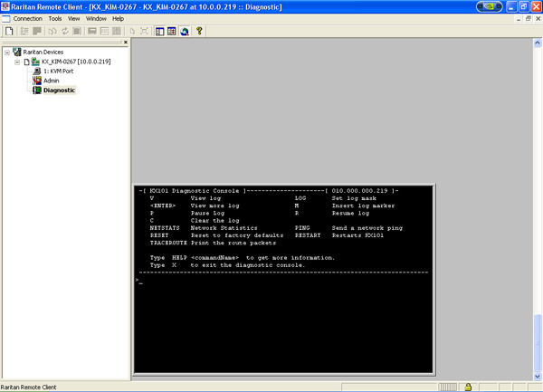The height and width of the screenshot is (392, 543).
Task: Click the striped activity indicator in status bar
Action: (x=447, y=387)
